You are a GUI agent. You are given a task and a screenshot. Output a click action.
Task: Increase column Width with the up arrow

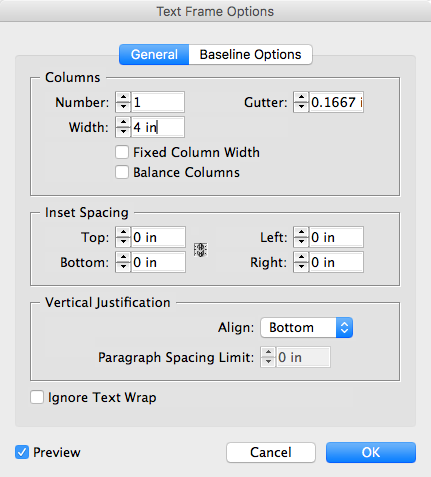point(123,122)
